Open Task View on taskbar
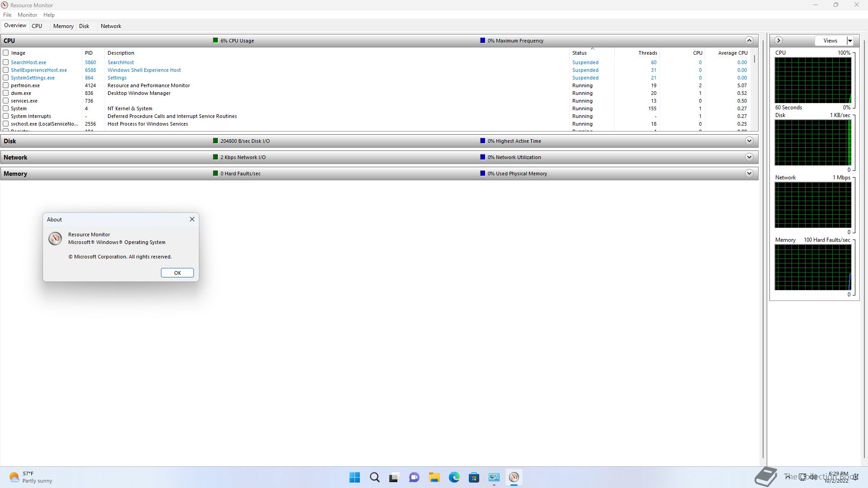Image resolution: width=868 pixels, height=488 pixels. click(x=394, y=477)
